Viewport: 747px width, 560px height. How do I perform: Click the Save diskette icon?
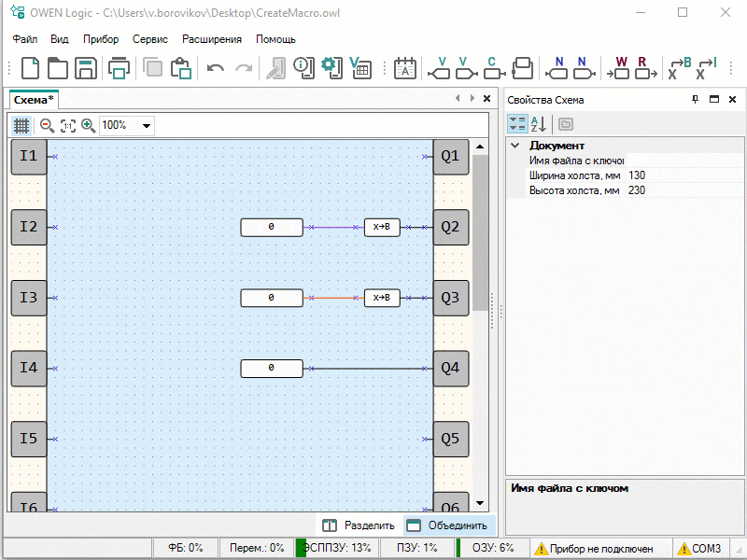coord(86,68)
